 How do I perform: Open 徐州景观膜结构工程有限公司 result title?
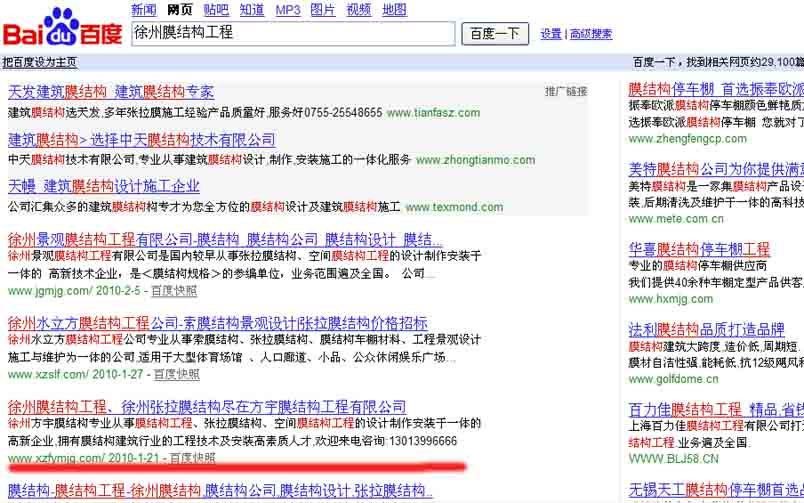coord(225,239)
